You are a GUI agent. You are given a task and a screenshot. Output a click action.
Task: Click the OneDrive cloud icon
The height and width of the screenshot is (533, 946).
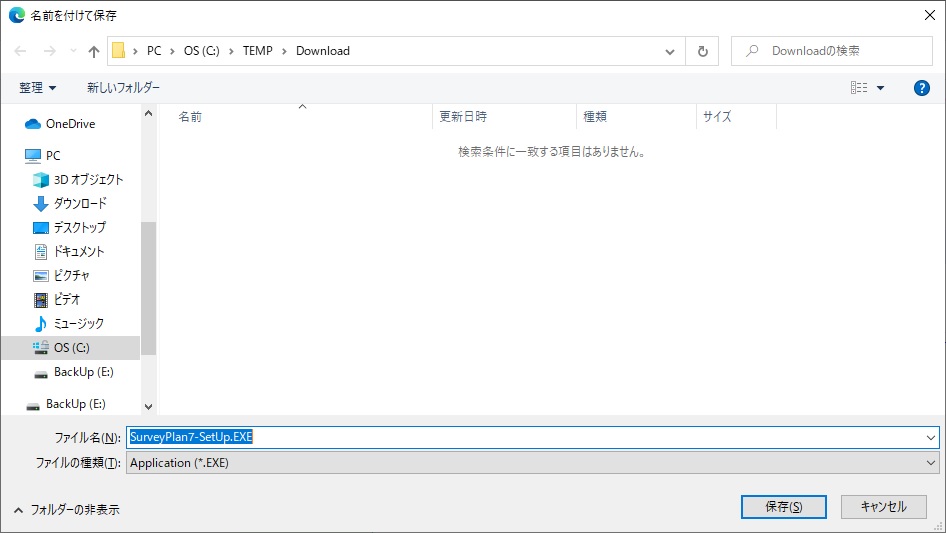(33, 124)
